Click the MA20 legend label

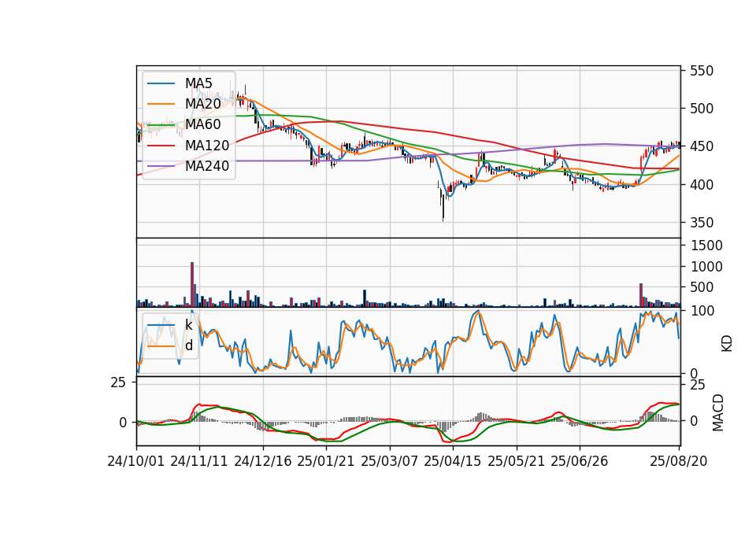point(202,104)
